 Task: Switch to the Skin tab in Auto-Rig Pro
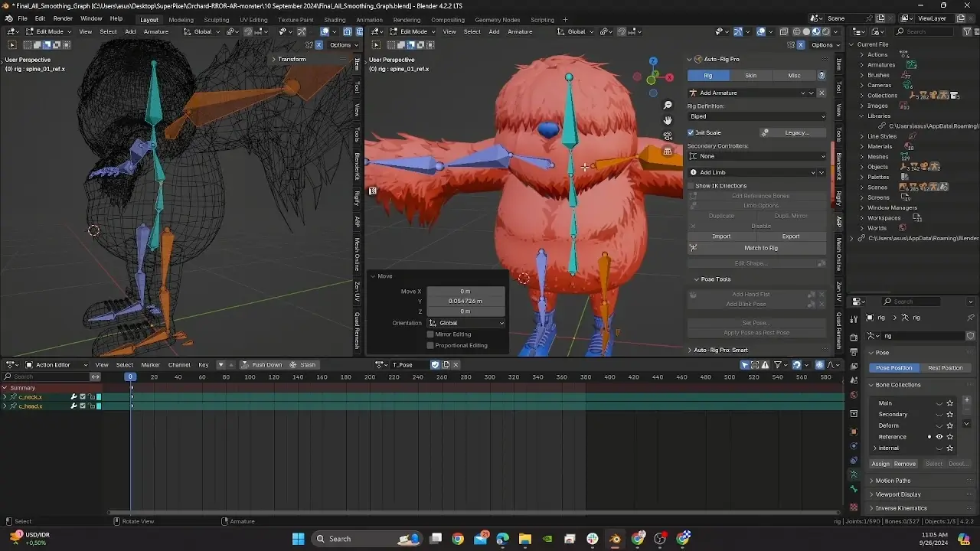coord(750,76)
